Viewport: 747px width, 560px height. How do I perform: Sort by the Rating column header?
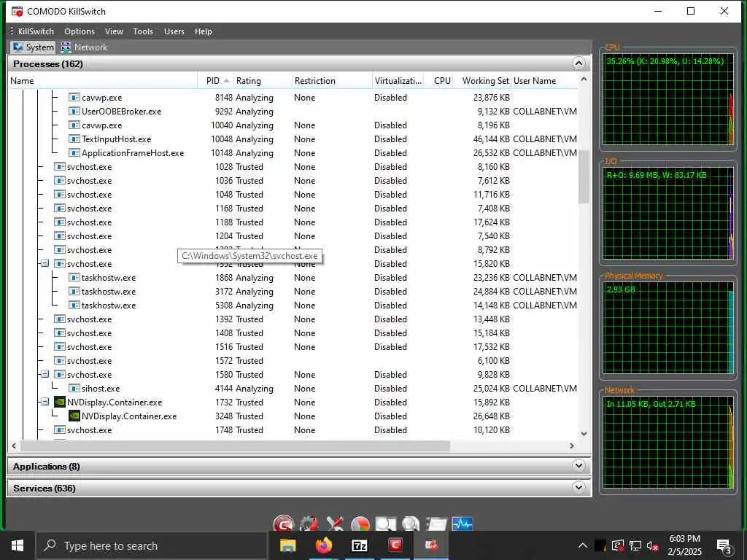click(263, 80)
